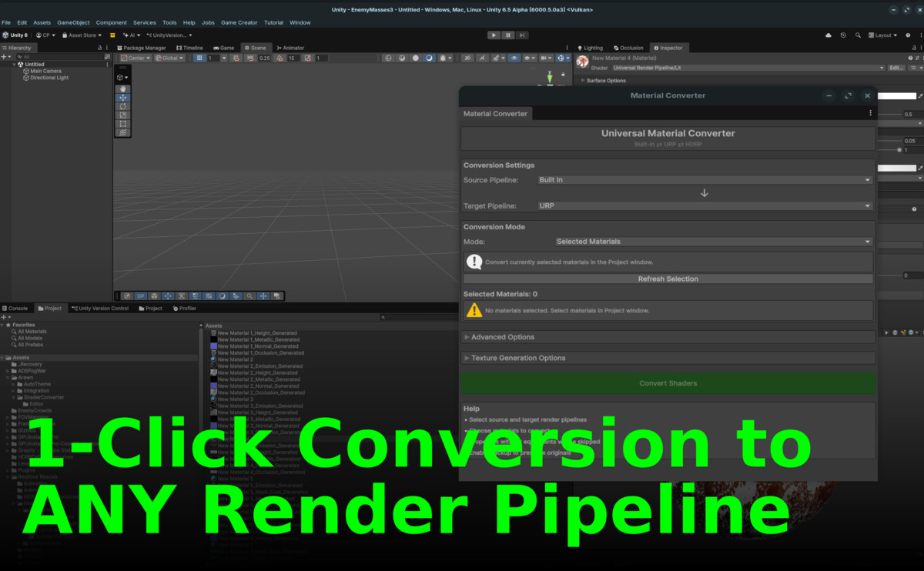Select the Transform tool in Scene toolbar
Viewport: 924px width, 571px height.
click(x=123, y=132)
